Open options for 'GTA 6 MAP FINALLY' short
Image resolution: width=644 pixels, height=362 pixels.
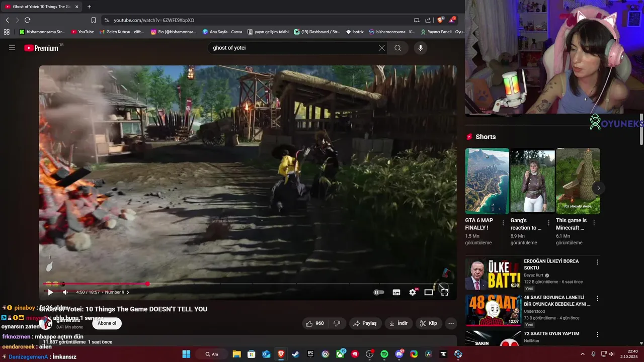click(x=503, y=223)
